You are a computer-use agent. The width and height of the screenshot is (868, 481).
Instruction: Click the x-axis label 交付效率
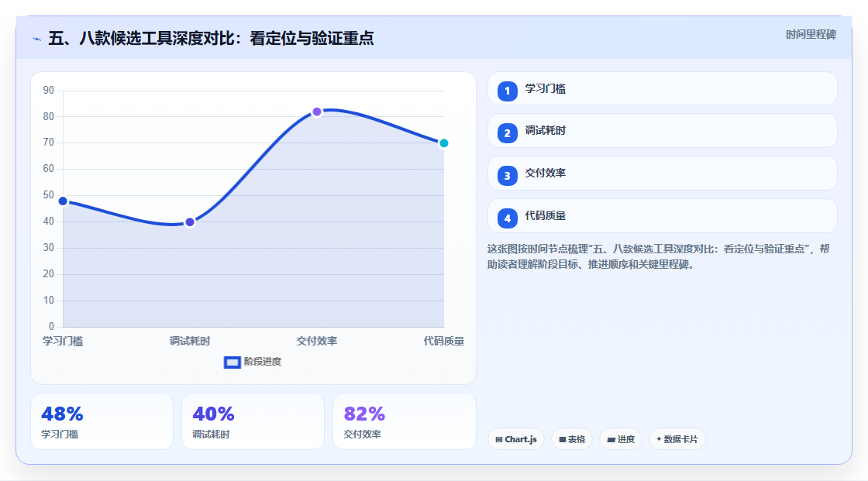coord(317,341)
